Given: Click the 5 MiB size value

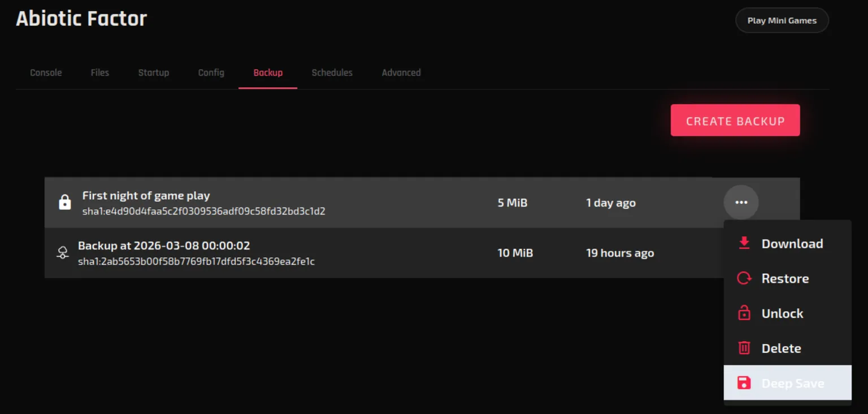Looking at the screenshot, I should pyautogui.click(x=513, y=202).
